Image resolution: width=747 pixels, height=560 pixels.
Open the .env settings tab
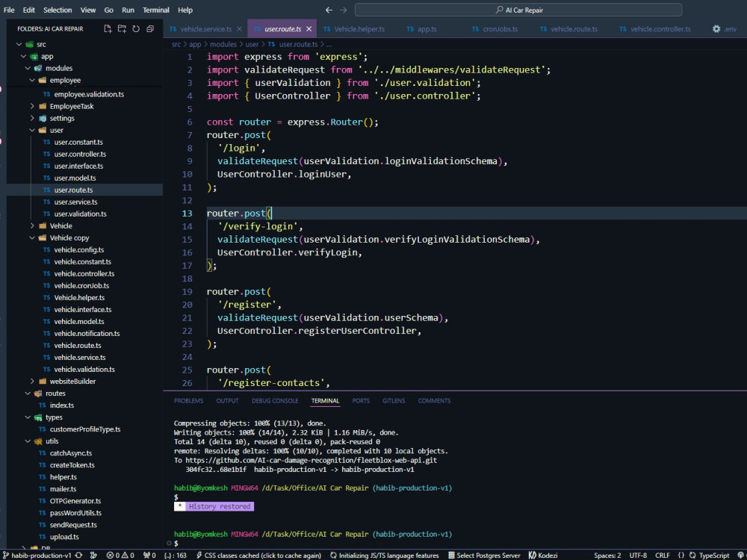(724, 29)
